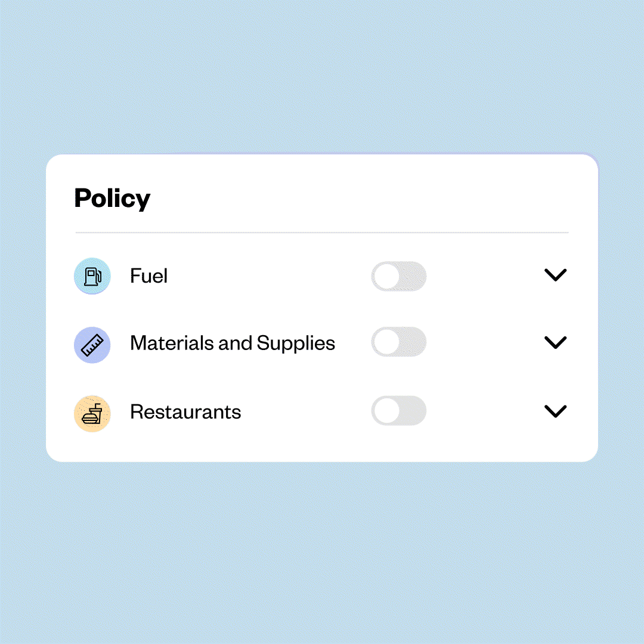Click the Policy heading
644x644 pixels.
(112, 199)
